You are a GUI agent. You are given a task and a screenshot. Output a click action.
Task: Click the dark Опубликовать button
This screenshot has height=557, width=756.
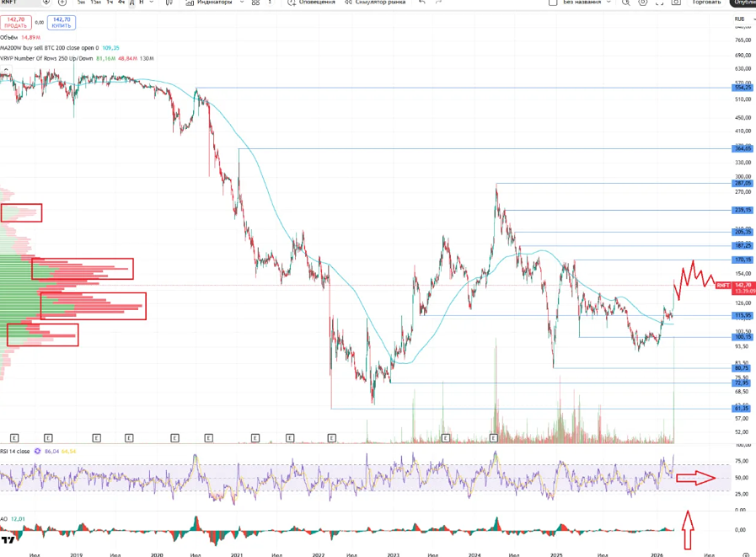pyautogui.click(x=744, y=2)
